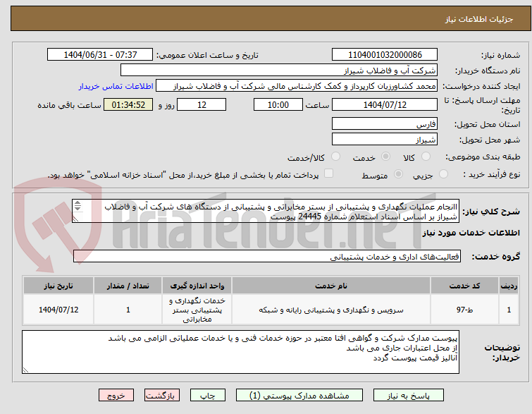Viewport: 532px width, 414px height.
Task: Click the تعداد / مقدار column header
Action: (x=128, y=286)
